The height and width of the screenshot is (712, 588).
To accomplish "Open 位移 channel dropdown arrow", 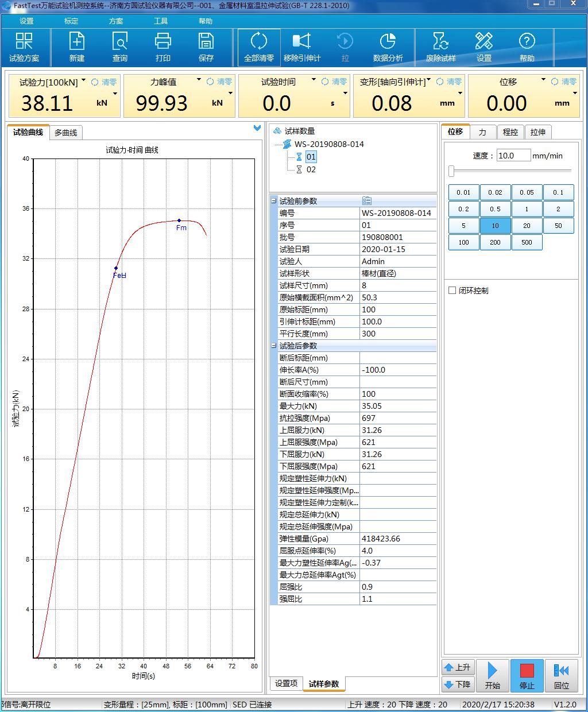I will (543, 80).
